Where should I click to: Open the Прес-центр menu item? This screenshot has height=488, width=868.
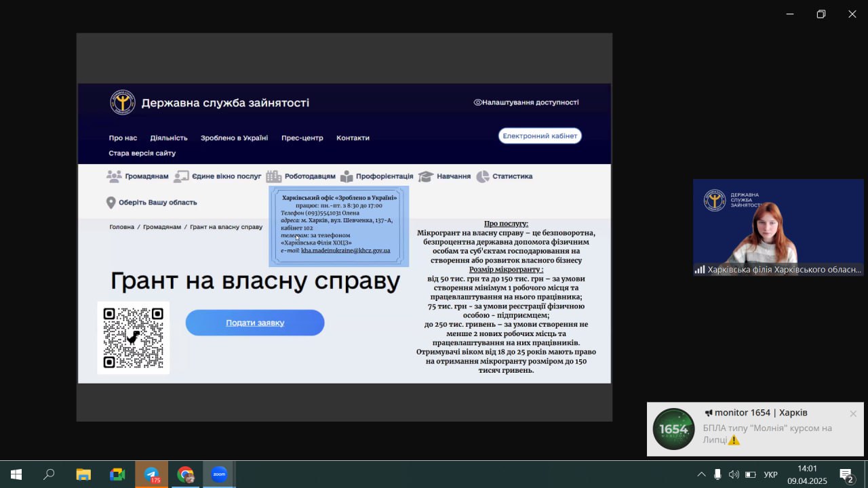[x=302, y=138]
